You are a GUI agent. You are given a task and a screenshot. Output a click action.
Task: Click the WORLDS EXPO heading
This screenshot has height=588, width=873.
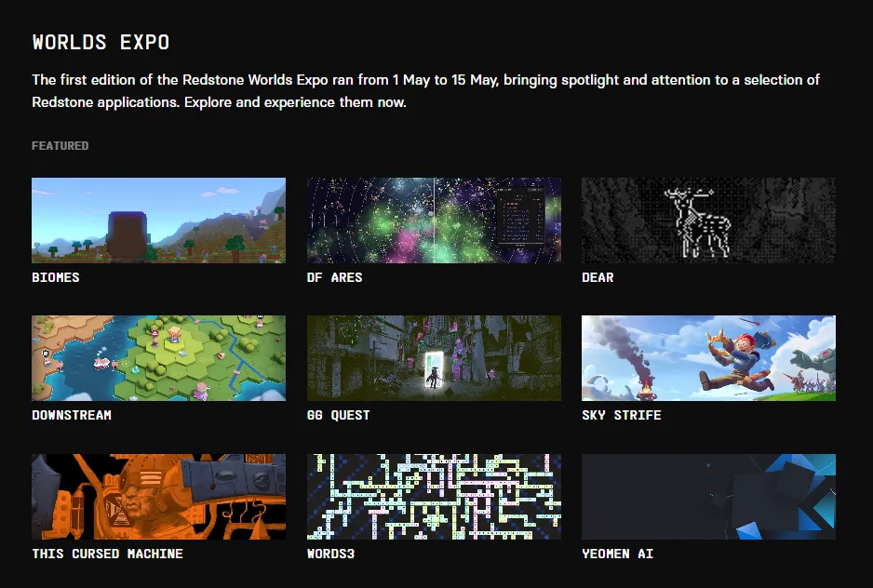101,42
